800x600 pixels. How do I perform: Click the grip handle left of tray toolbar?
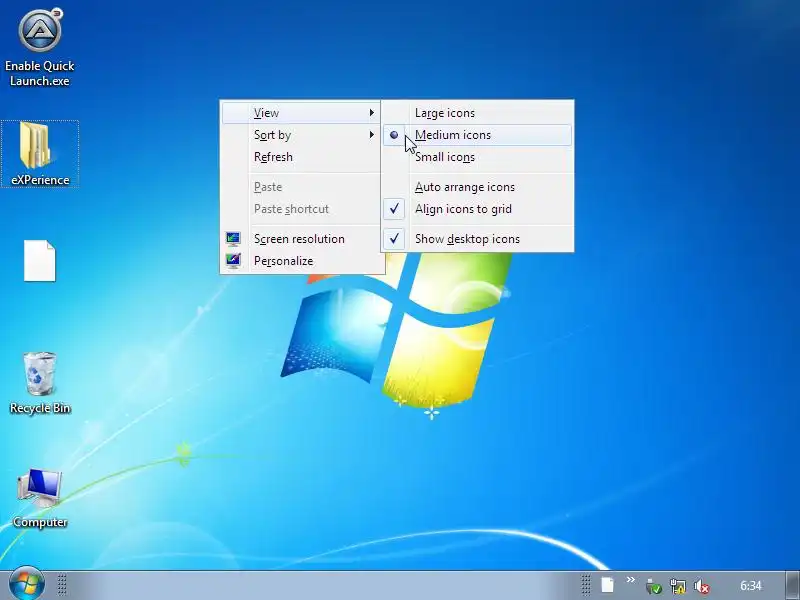586,585
